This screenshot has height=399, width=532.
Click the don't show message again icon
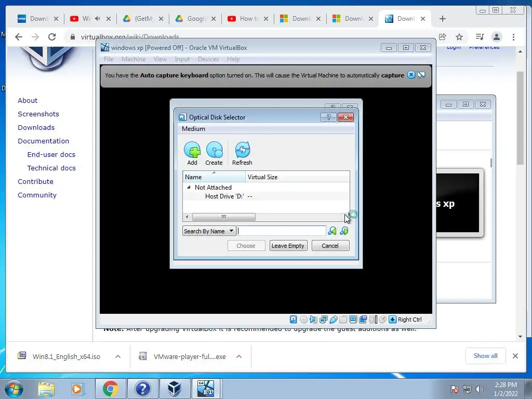pos(421,75)
